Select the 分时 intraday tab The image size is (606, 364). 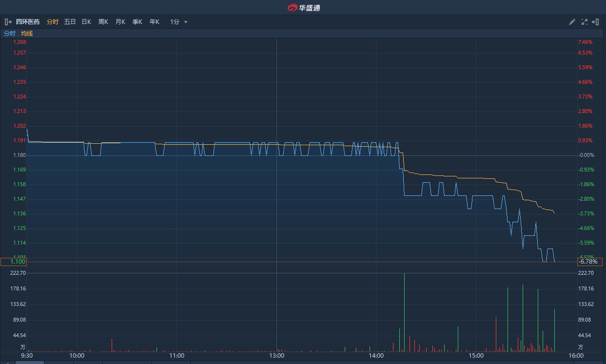[53, 22]
